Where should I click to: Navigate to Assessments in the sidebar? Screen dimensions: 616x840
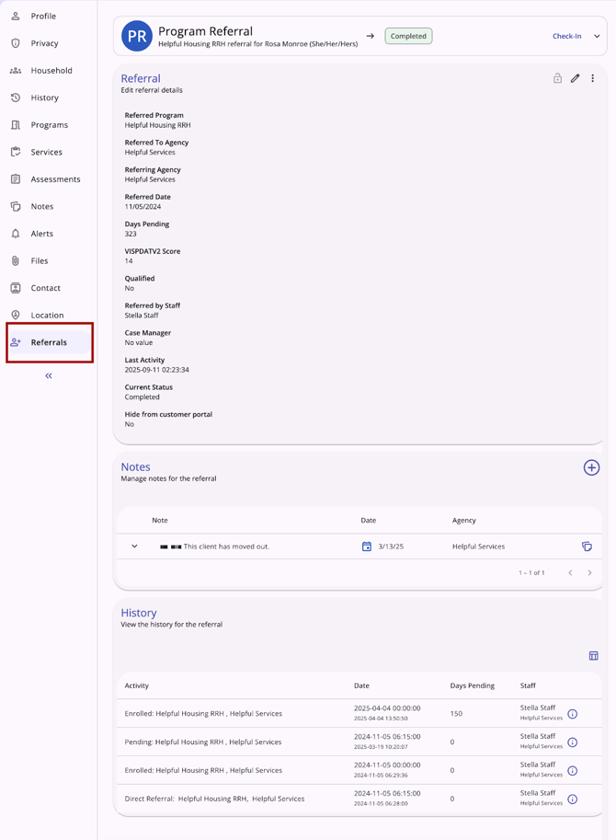[55, 179]
